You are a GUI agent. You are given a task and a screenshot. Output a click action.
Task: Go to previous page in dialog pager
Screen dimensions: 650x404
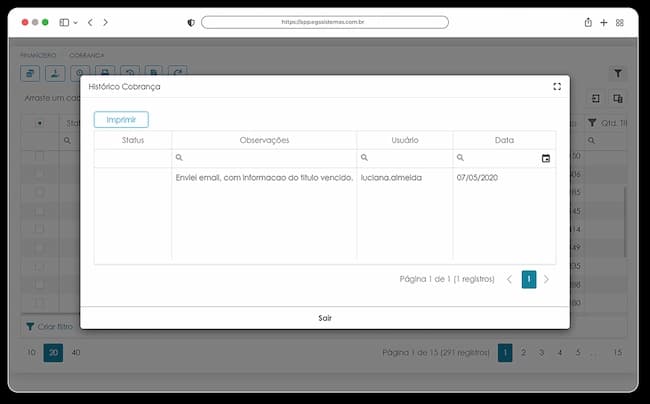[x=509, y=279]
